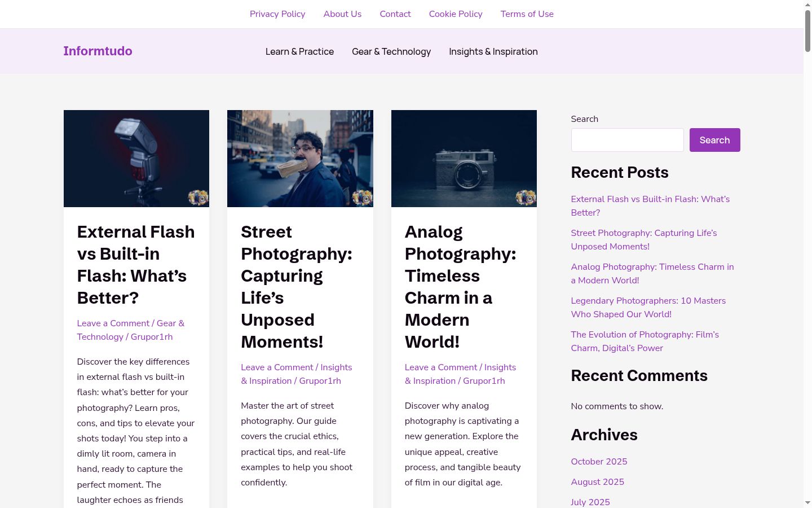Click the scrollbar down arrow
Image resolution: width=812 pixels, height=508 pixels.
[x=807, y=502]
